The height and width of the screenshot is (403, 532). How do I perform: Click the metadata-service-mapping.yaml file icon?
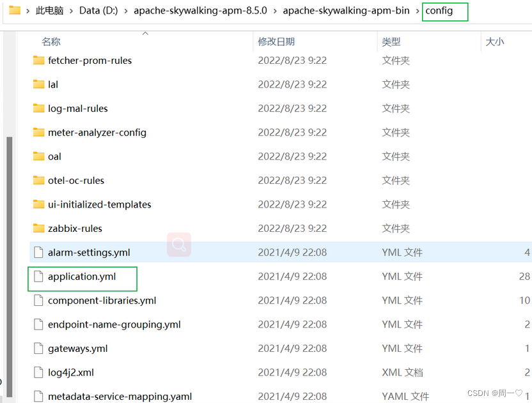click(x=38, y=396)
